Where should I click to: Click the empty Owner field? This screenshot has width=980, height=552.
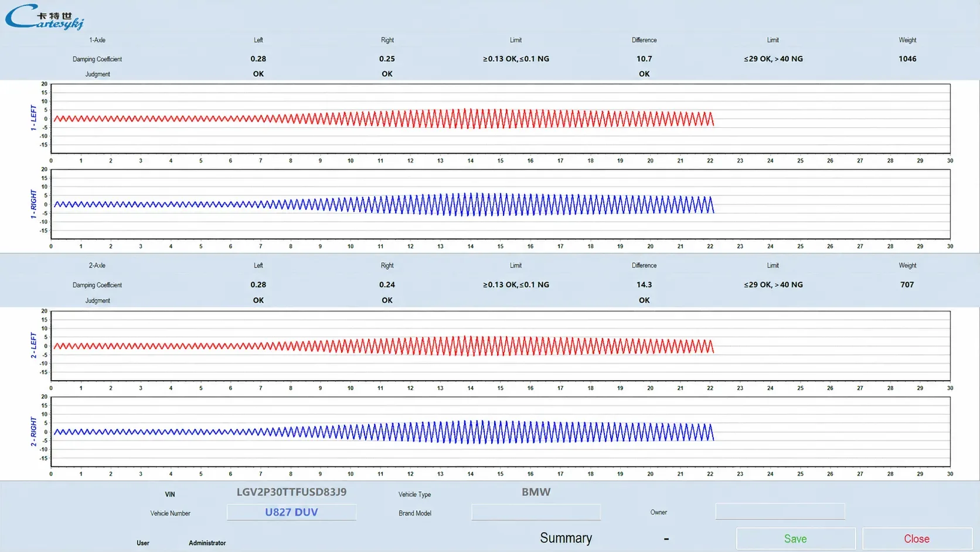pyautogui.click(x=780, y=512)
